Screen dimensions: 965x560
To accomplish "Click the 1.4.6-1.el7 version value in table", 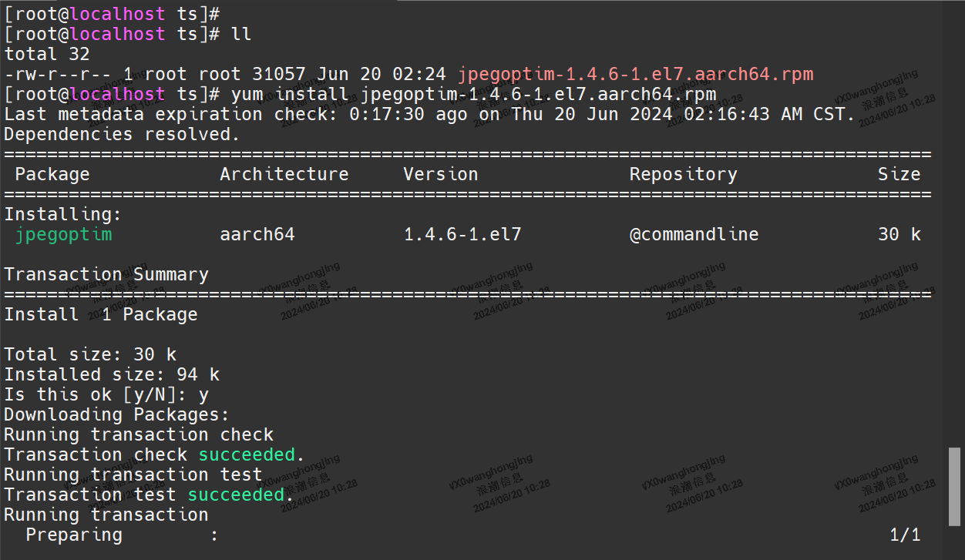I will pyautogui.click(x=462, y=234).
